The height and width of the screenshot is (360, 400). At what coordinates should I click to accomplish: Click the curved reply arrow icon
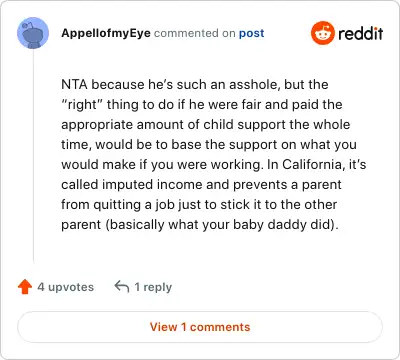[122, 286]
